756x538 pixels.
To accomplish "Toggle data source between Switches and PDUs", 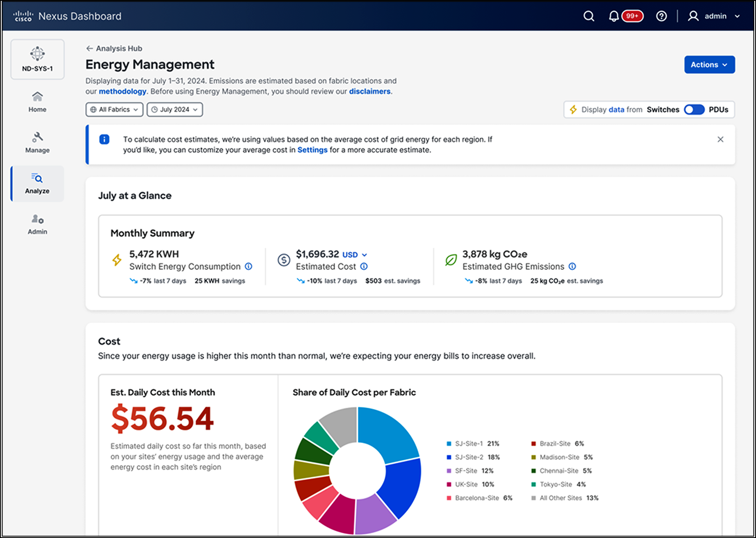I will click(x=694, y=110).
